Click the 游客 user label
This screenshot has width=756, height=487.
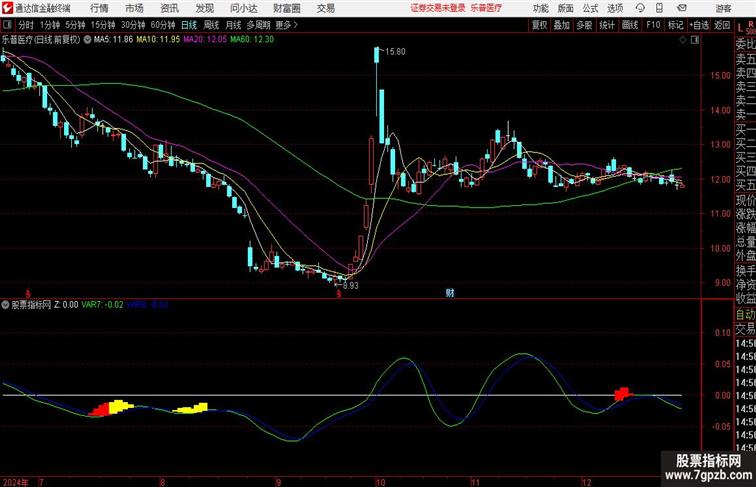(723, 8)
